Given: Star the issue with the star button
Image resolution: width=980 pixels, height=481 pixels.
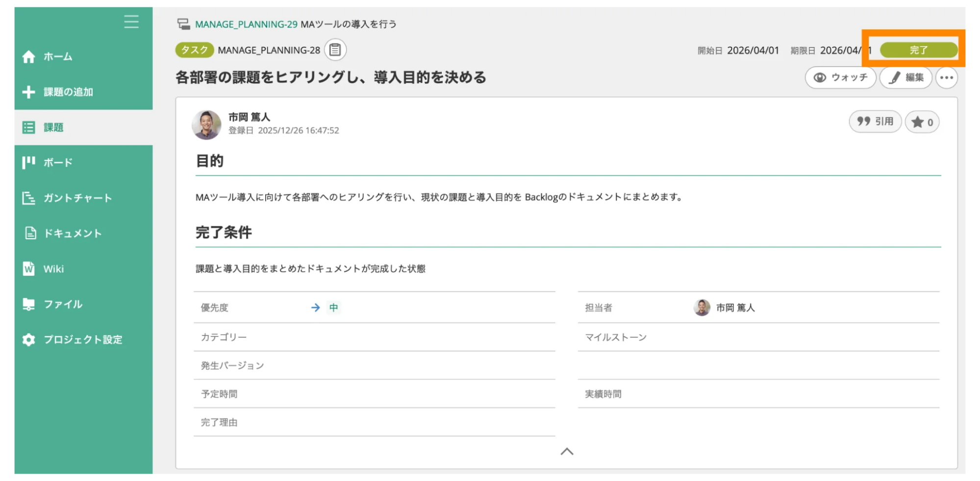Looking at the screenshot, I should (x=922, y=122).
